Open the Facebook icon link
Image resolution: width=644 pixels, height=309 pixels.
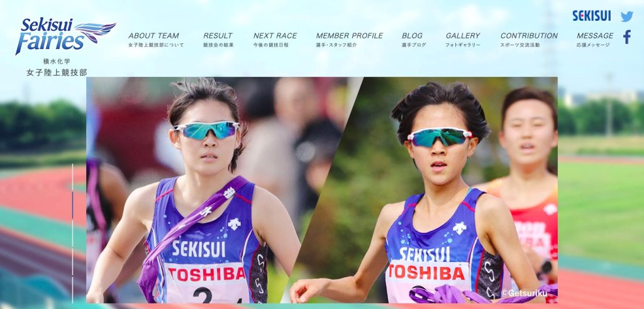tap(627, 37)
